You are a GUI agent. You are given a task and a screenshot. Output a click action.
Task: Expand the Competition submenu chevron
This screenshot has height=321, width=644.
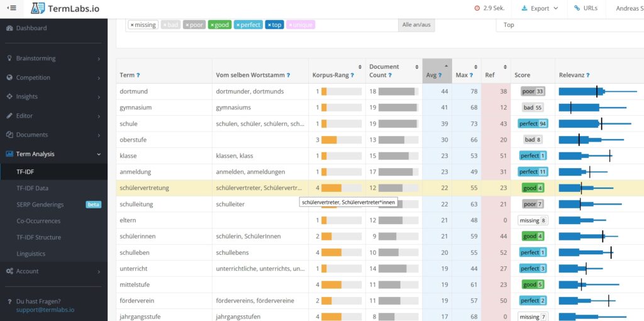(99, 77)
